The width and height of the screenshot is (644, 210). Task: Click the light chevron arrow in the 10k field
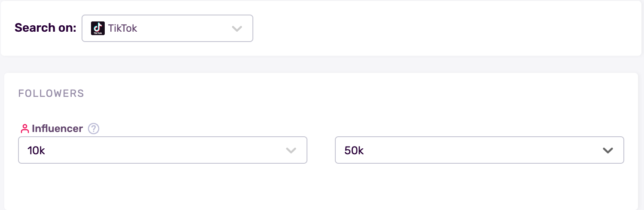click(291, 150)
